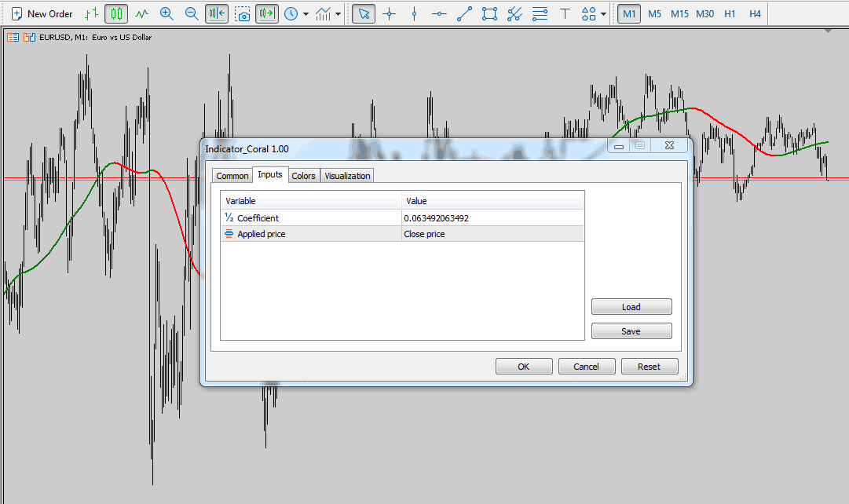Click the chart shift triangle marker
The height and width of the screenshot is (504, 849).
click(828, 31)
